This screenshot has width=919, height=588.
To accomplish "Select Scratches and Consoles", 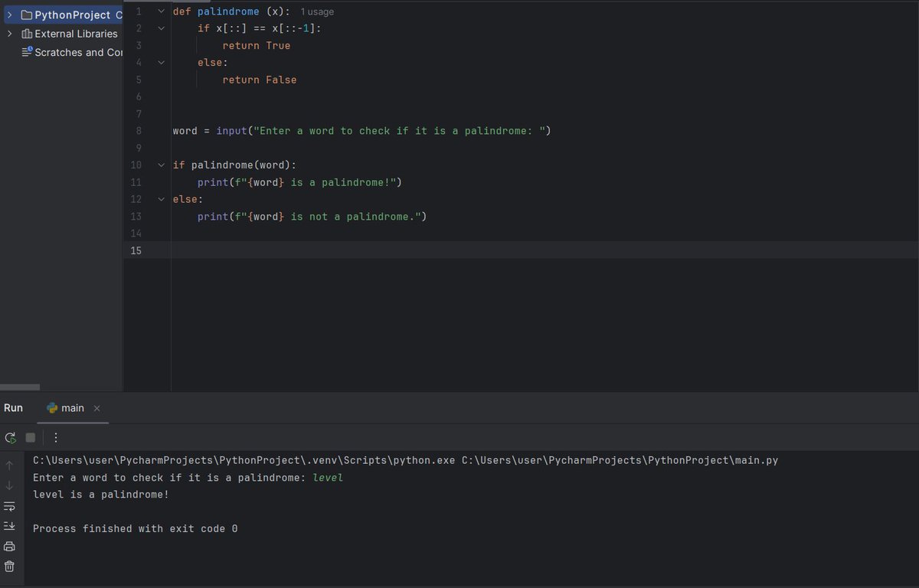I will pyautogui.click(x=73, y=52).
